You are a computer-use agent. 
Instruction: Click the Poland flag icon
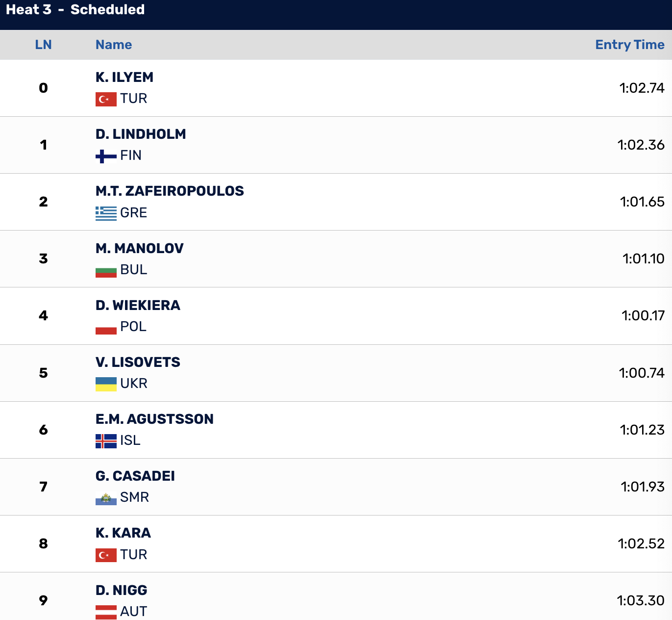tap(106, 327)
